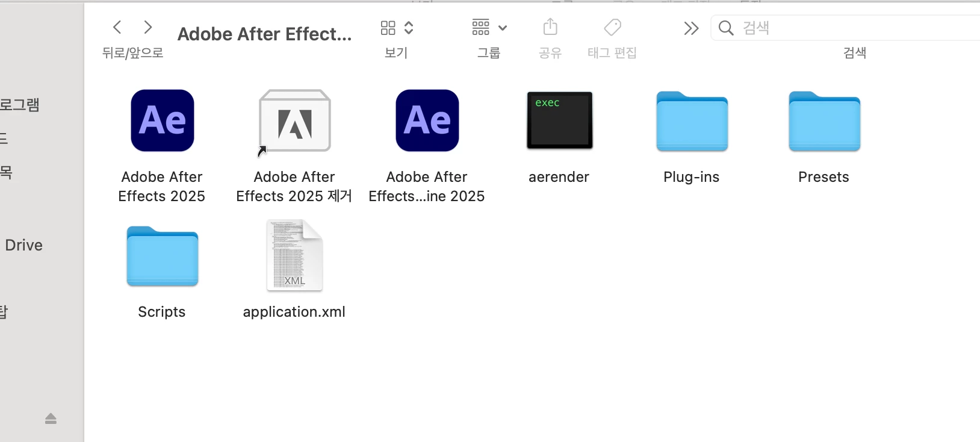Go forward with the right chevron button

click(148, 27)
